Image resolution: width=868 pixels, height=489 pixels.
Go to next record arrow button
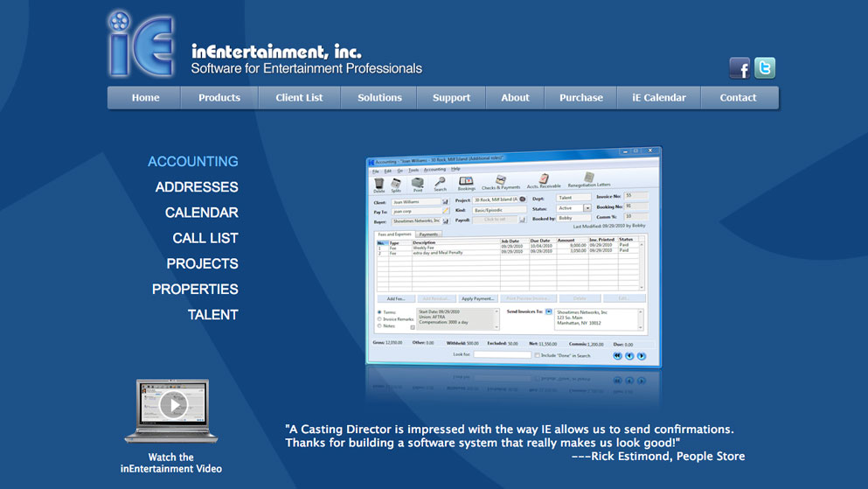(642, 356)
